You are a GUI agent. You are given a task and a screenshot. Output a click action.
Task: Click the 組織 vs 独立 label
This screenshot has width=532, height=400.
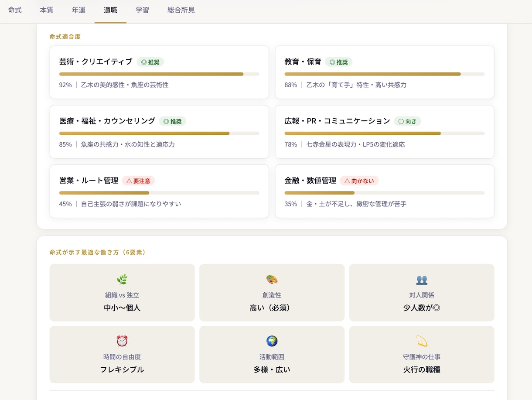pyautogui.click(x=122, y=295)
